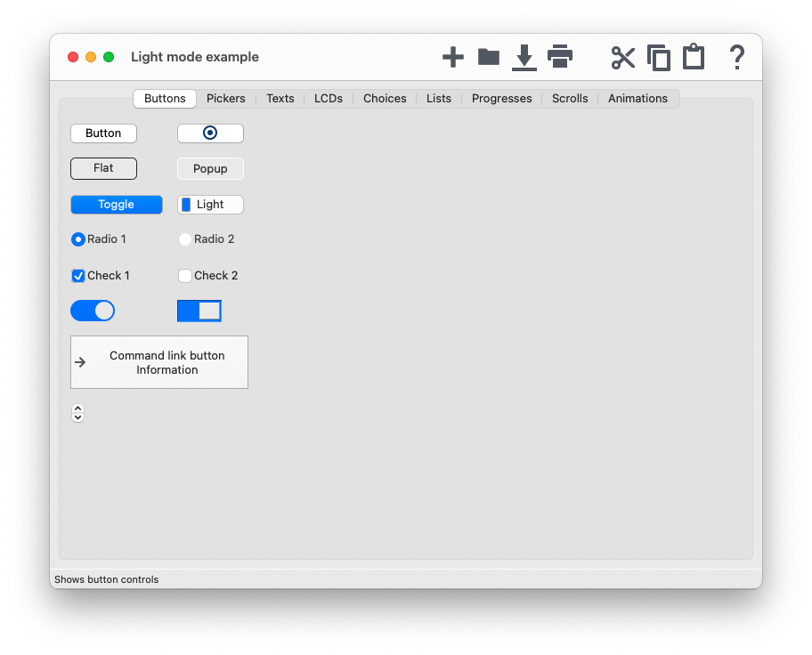Switch to the Pickers tab
This screenshot has width=812, height=655.
(x=225, y=99)
